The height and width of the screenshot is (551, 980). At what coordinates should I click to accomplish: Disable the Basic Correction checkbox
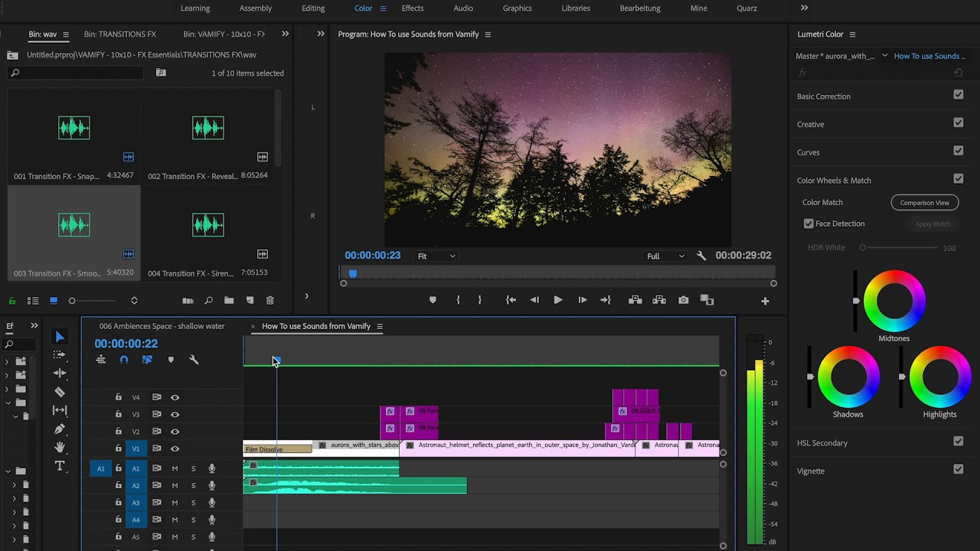tap(958, 95)
